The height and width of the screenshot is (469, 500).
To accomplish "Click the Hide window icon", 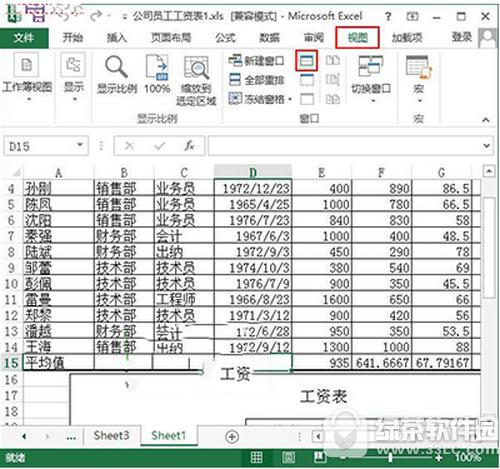I will click(307, 80).
